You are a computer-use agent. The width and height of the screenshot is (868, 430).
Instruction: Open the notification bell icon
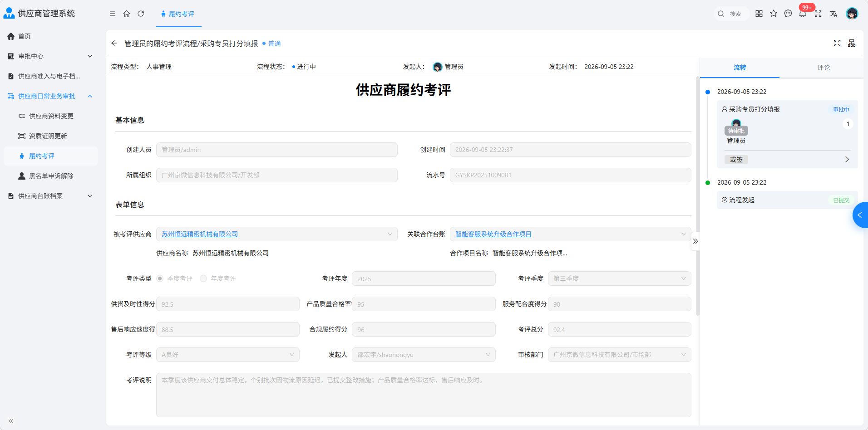pyautogui.click(x=803, y=14)
